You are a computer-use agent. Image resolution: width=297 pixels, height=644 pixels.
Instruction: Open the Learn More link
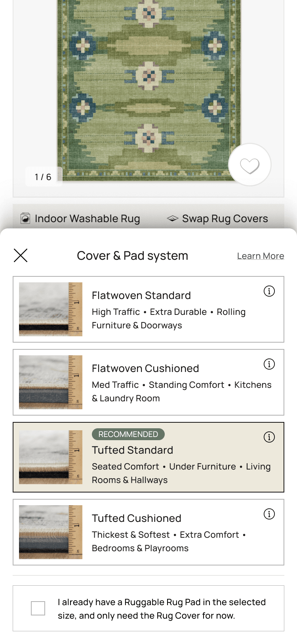tap(261, 256)
